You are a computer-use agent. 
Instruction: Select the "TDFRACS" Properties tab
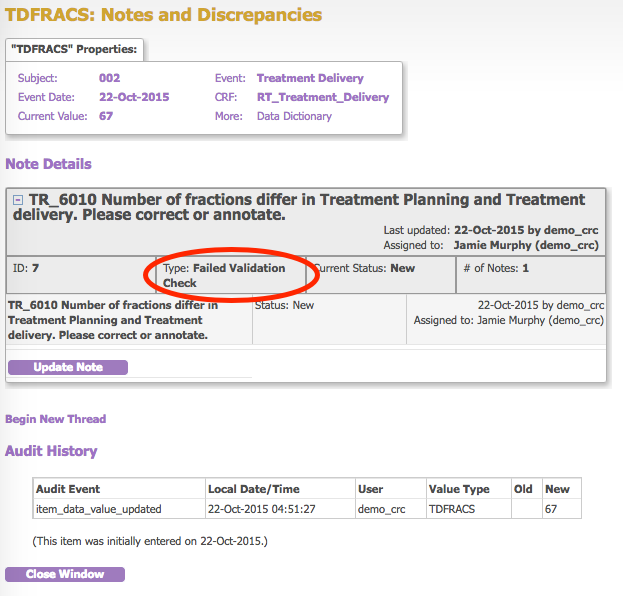click(x=75, y=49)
